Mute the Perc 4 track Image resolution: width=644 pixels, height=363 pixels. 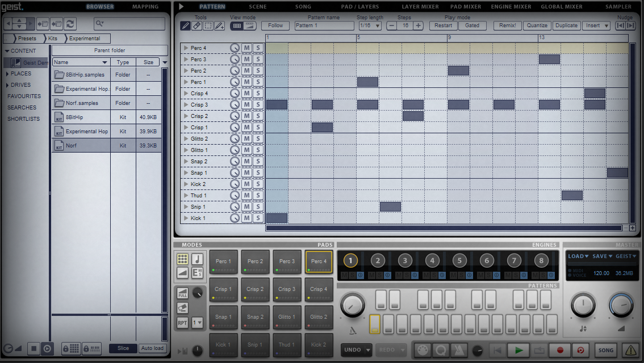click(247, 48)
